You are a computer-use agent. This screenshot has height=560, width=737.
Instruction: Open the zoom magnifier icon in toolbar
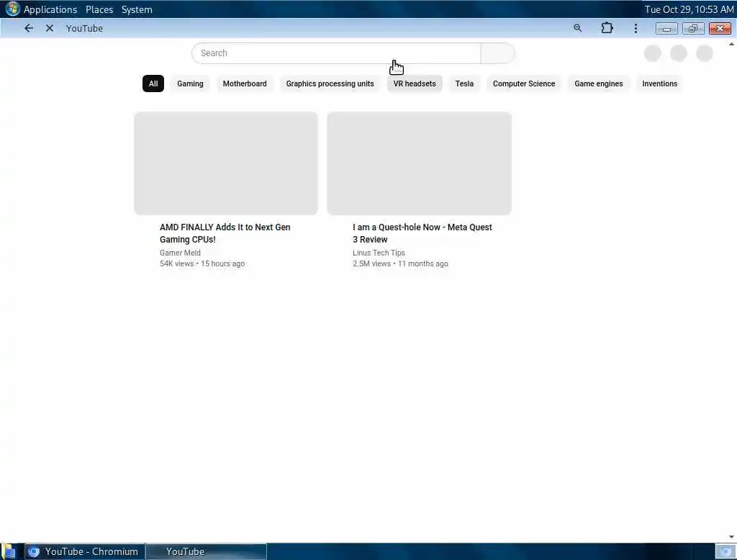[578, 28]
